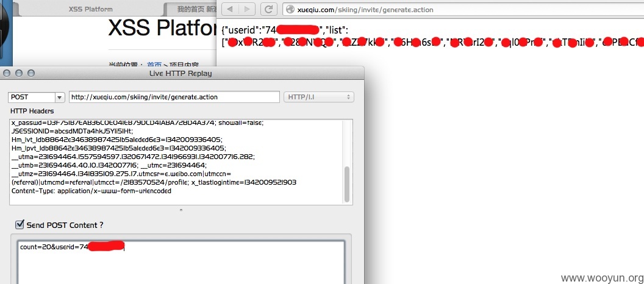Open the 首页 breadcrumb link
The image size is (644, 284).
click(154, 65)
